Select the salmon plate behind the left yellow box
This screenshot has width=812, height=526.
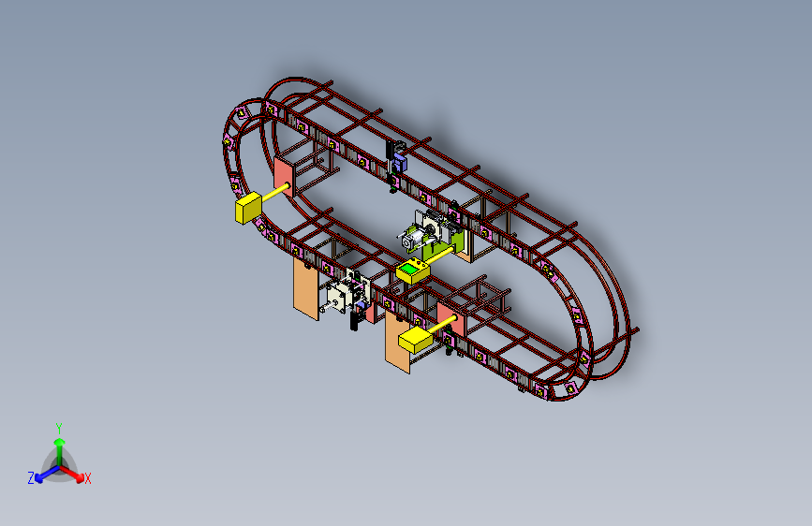pos(283,177)
